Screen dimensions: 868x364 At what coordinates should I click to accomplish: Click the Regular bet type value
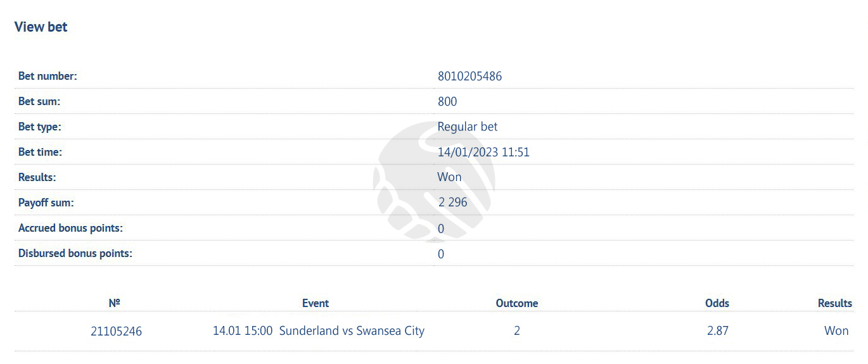(468, 127)
